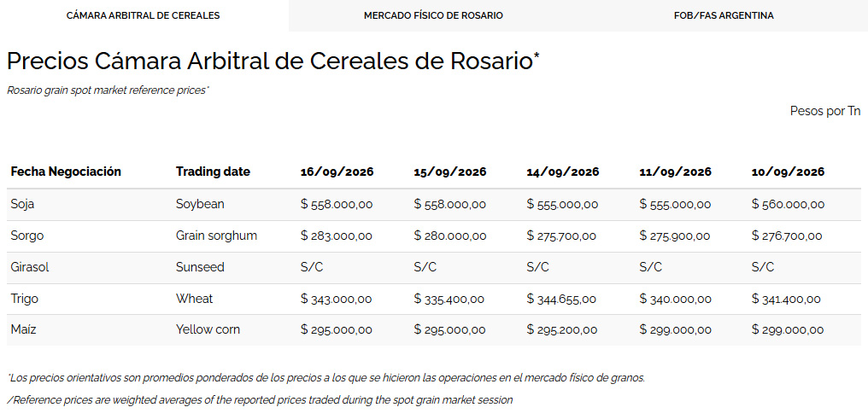Select the 15/09/2026 date column header
The width and height of the screenshot is (868, 419).
pos(450,172)
